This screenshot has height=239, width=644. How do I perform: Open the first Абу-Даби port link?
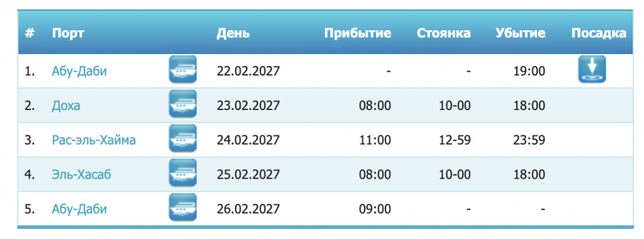79,72
